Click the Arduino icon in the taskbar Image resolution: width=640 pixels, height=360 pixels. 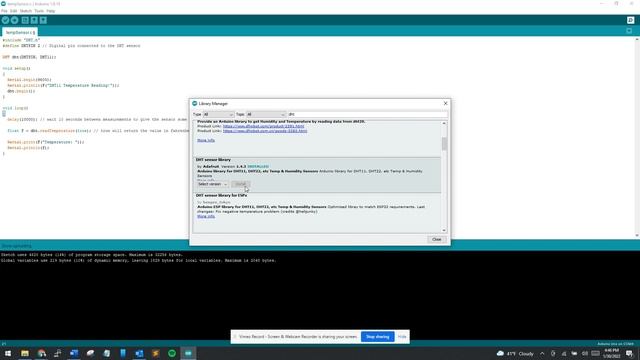click(188, 353)
